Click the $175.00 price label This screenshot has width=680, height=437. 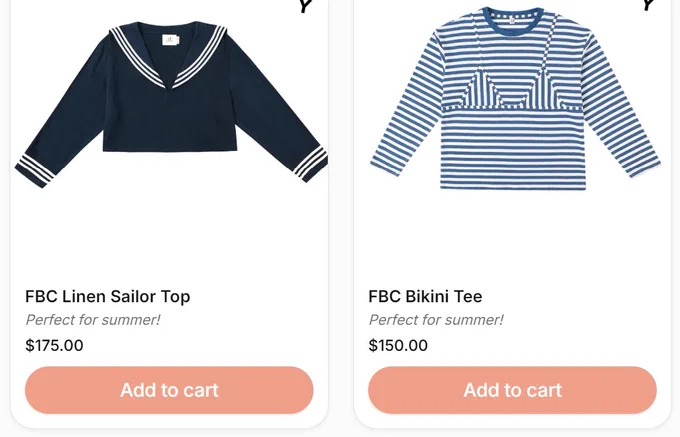coord(54,346)
